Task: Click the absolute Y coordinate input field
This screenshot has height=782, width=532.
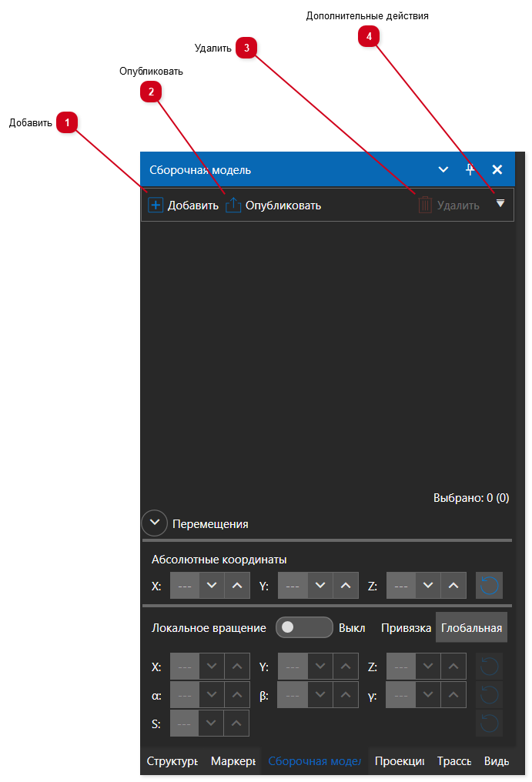Action: pos(293,586)
